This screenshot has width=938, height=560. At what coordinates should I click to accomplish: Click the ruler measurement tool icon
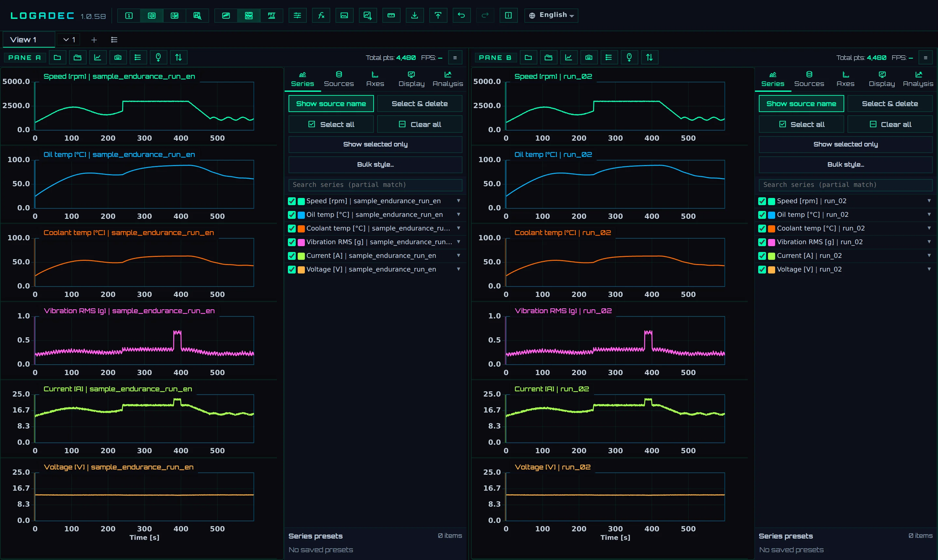point(391,16)
